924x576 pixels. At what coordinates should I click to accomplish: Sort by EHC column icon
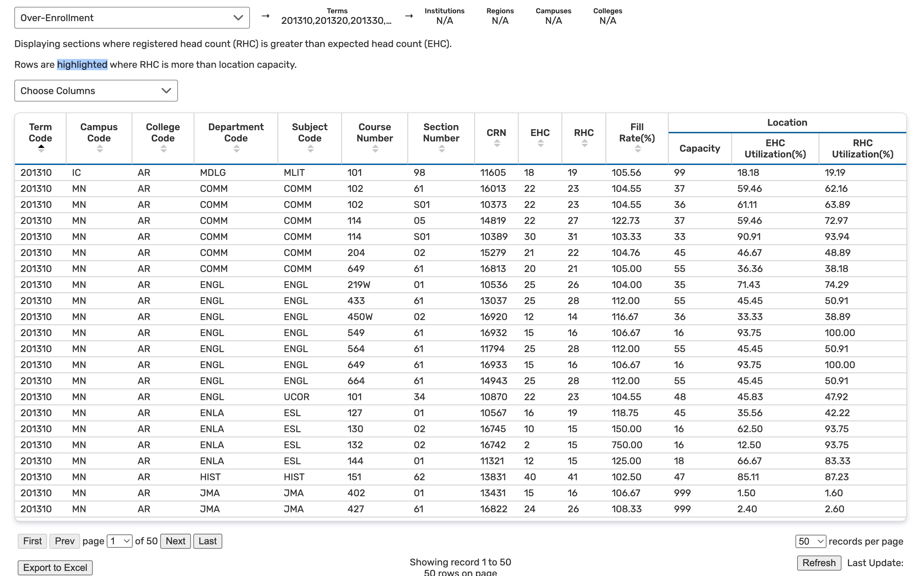coord(540,143)
